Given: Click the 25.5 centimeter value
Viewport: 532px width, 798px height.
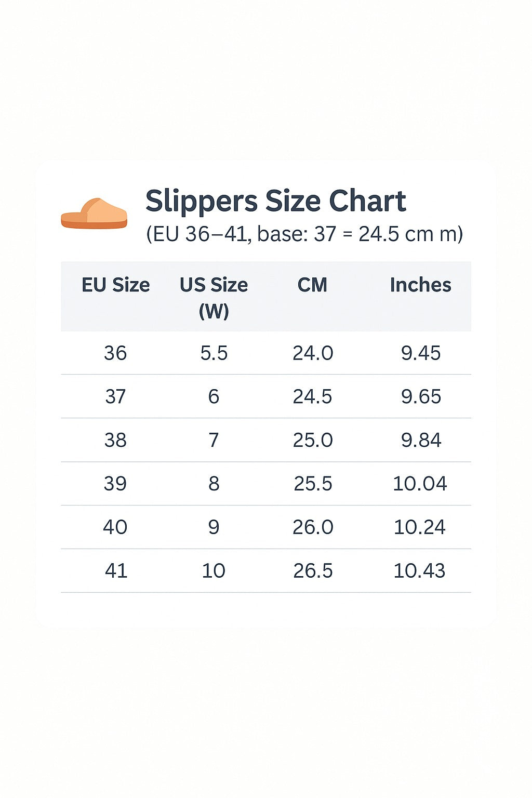Looking at the screenshot, I should (x=312, y=484).
